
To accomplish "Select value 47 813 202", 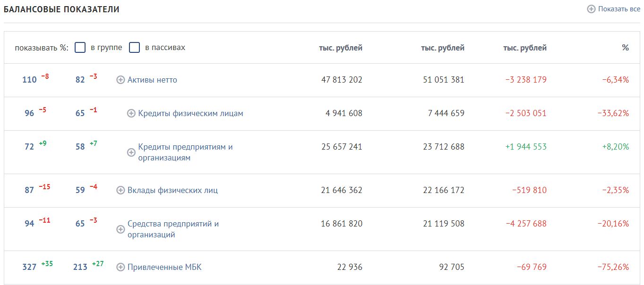I will coord(342,80).
